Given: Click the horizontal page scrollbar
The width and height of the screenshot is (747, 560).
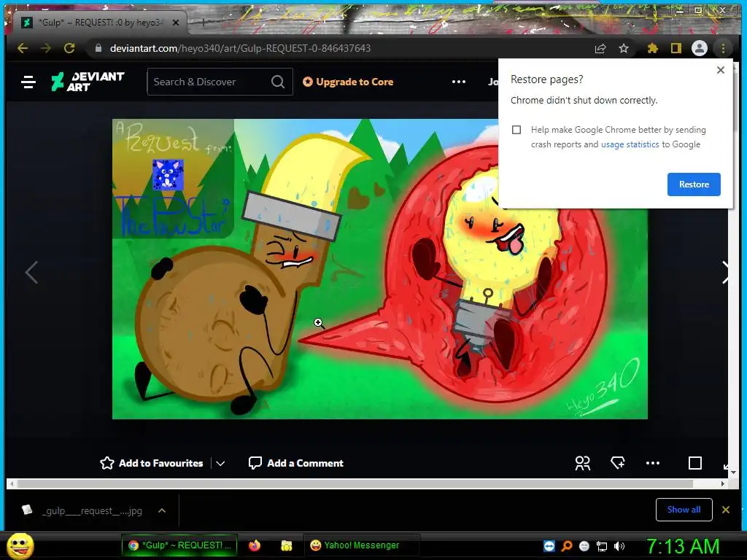Looking at the screenshot, I should pyautogui.click(x=355, y=484).
